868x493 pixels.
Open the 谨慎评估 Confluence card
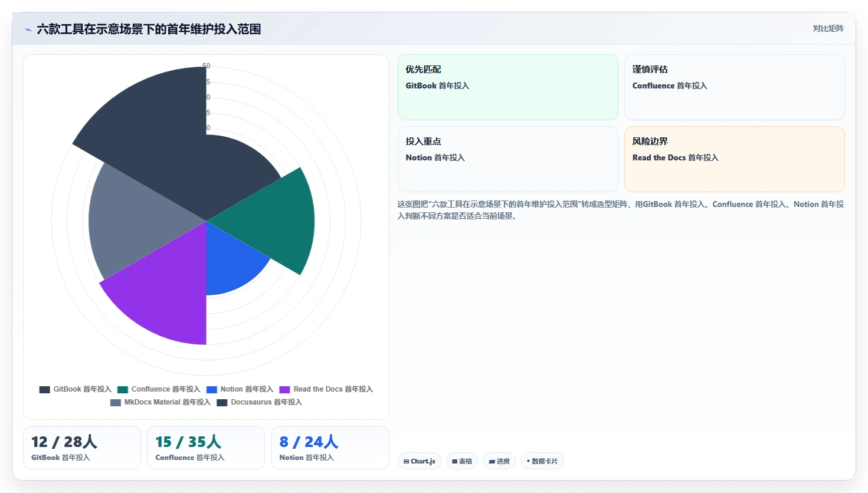tap(735, 87)
